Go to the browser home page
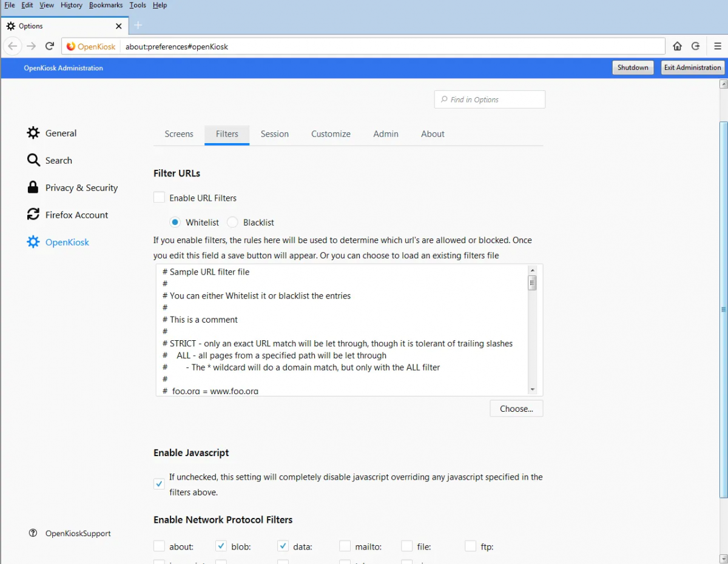The height and width of the screenshot is (564, 728). (677, 46)
